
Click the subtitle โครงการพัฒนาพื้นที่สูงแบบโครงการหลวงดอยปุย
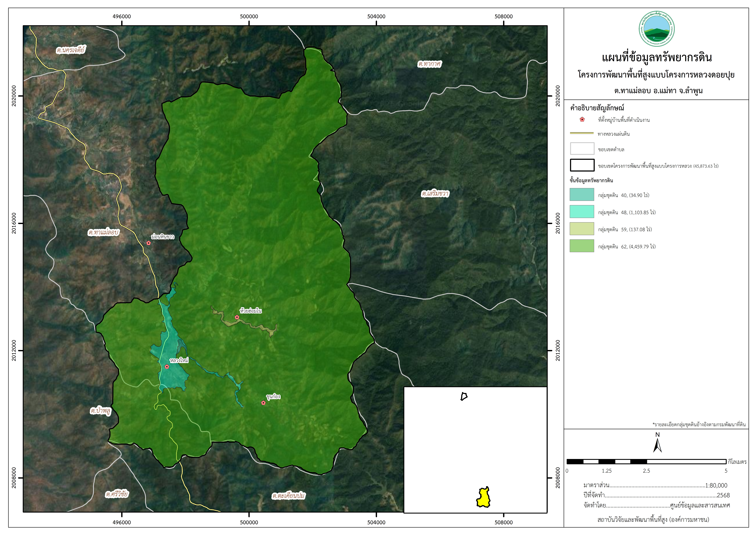point(656,75)
